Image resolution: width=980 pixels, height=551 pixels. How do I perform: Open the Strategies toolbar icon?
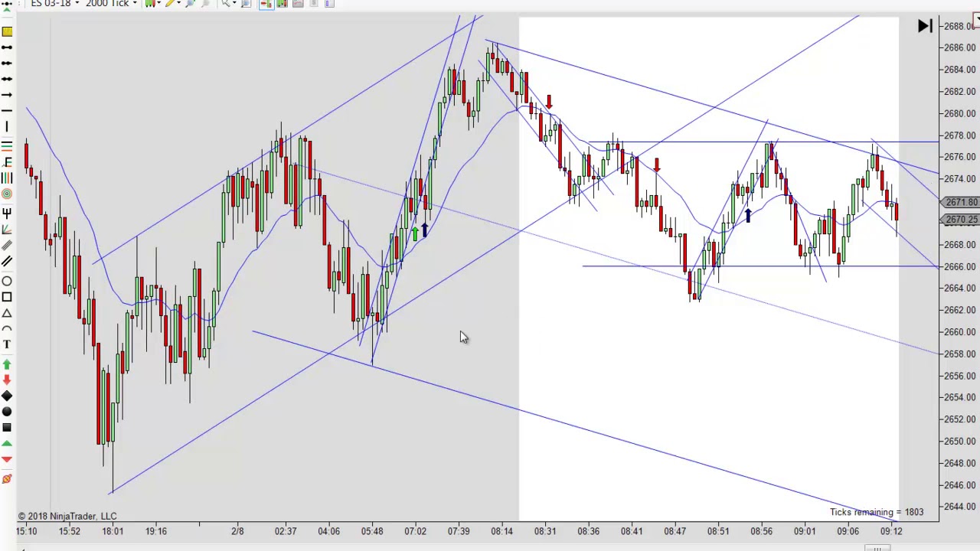313,4
